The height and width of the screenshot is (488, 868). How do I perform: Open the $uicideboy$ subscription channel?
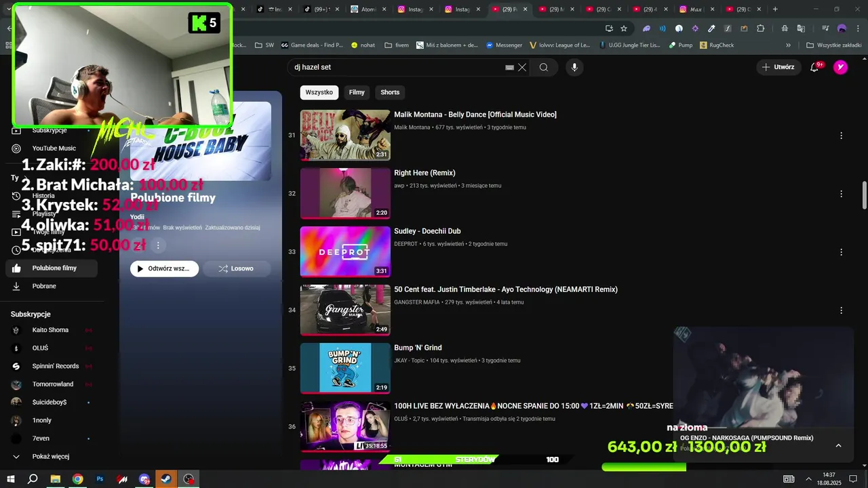tap(52, 402)
